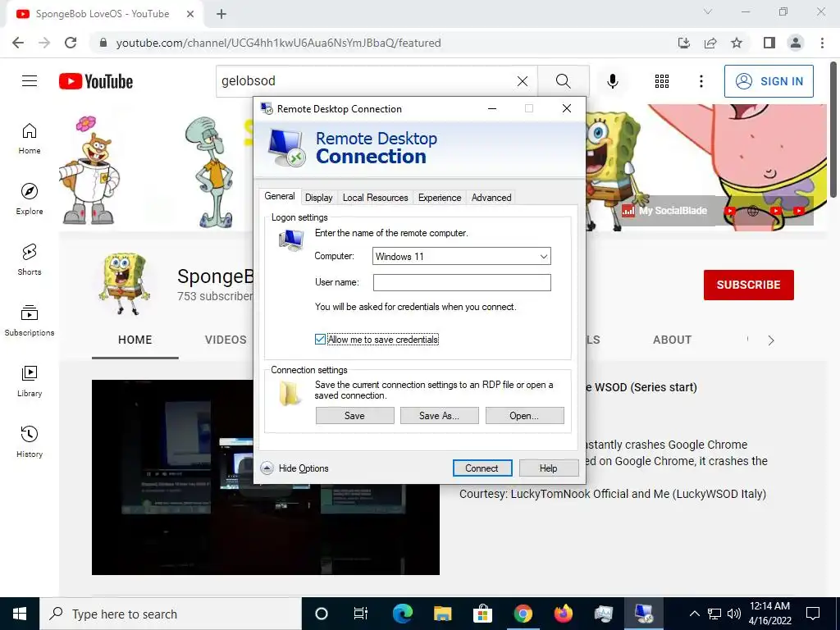Open My SocialBlade banner link
The height and width of the screenshot is (630, 840).
664,211
